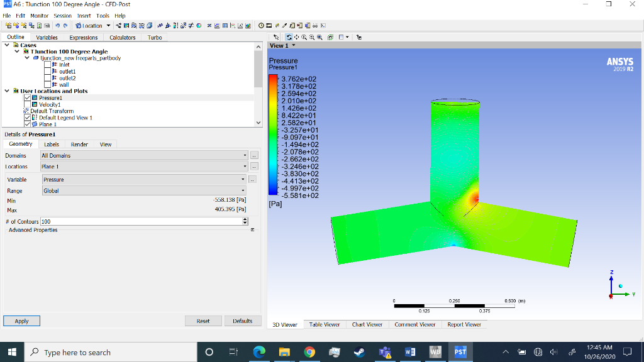The height and width of the screenshot is (362, 644).
Task: Activate the Zoom tool in viewer
Action: [x=304, y=37]
